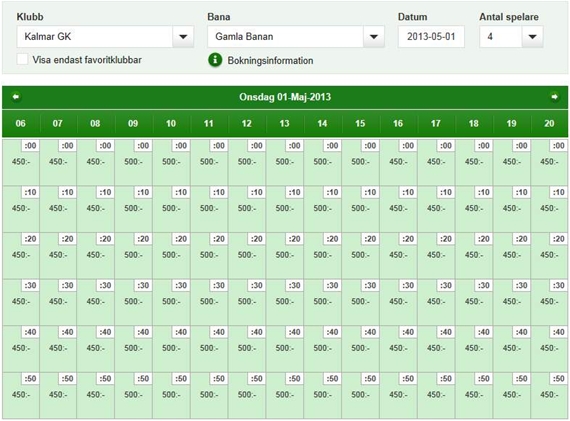Enable Visa endast favoritklubbar checkbox
Screen dimensions: 570x421
[23, 59]
